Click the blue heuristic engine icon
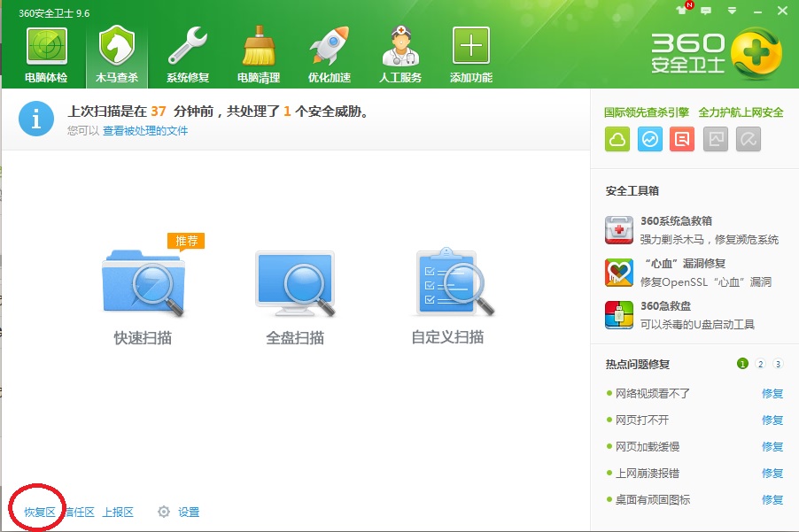This screenshot has width=799, height=532. click(649, 139)
